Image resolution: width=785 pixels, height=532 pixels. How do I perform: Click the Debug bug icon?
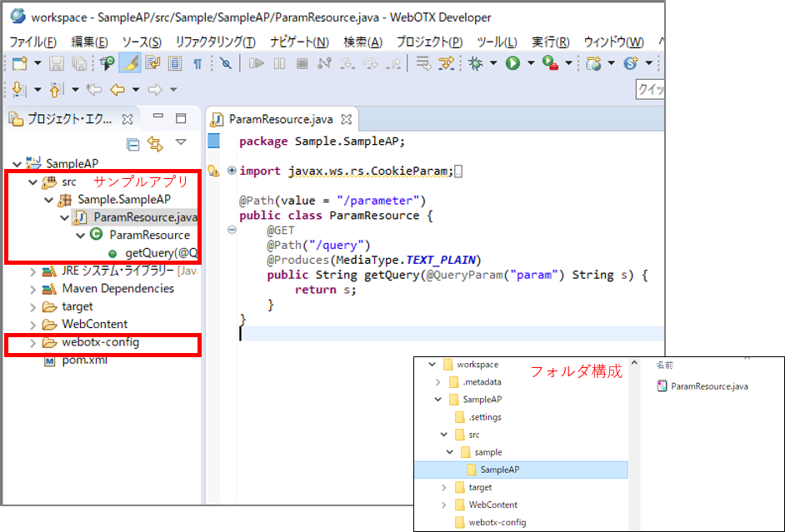point(476,63)
